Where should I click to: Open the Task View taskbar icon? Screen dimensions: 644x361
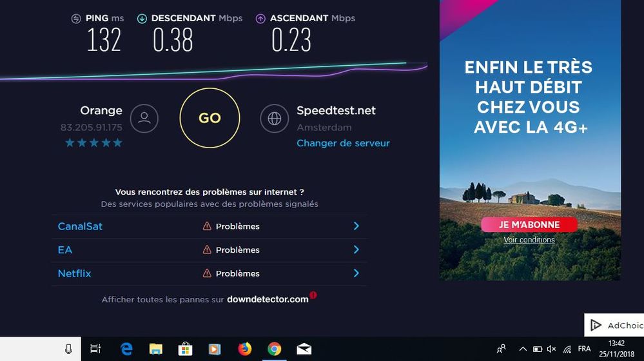[95, 349]
